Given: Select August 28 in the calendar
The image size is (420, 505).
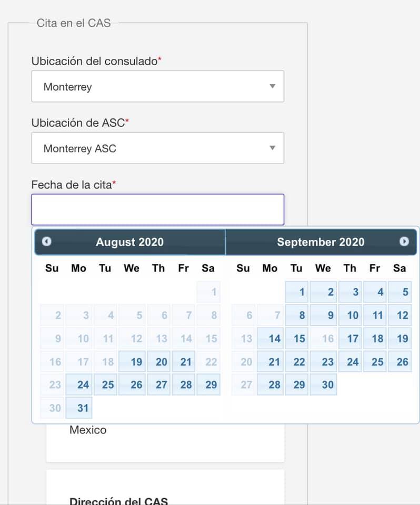Looking at the screenshot, I should point(183,385).
